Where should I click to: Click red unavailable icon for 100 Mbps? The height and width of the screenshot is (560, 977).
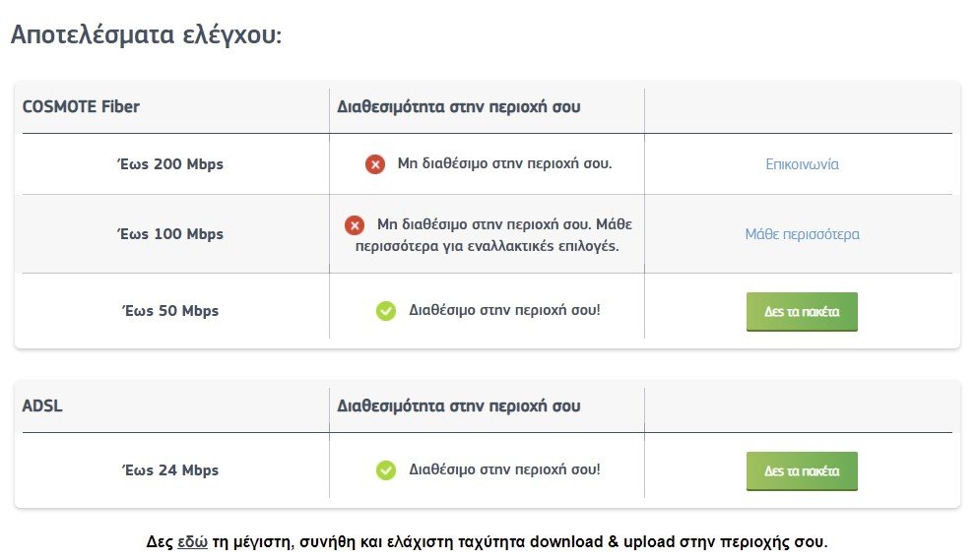355,224
